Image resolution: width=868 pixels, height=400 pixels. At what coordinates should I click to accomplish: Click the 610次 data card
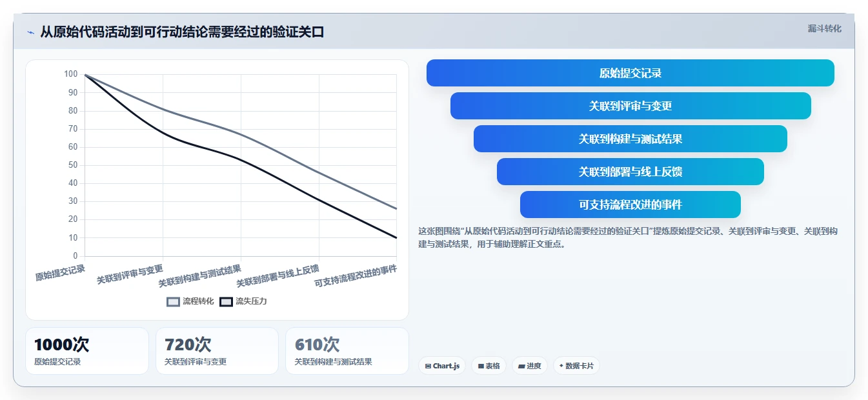pyautogui.click(x=347, y=351)
